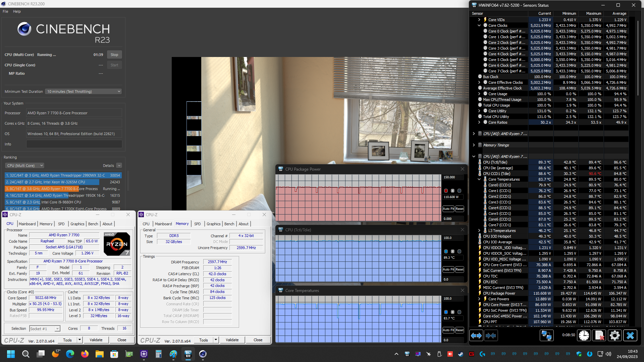Open Windows Start menu
The width and height of the screenshot is (644, 362).
pyautogui.click(x=11, y=354)
